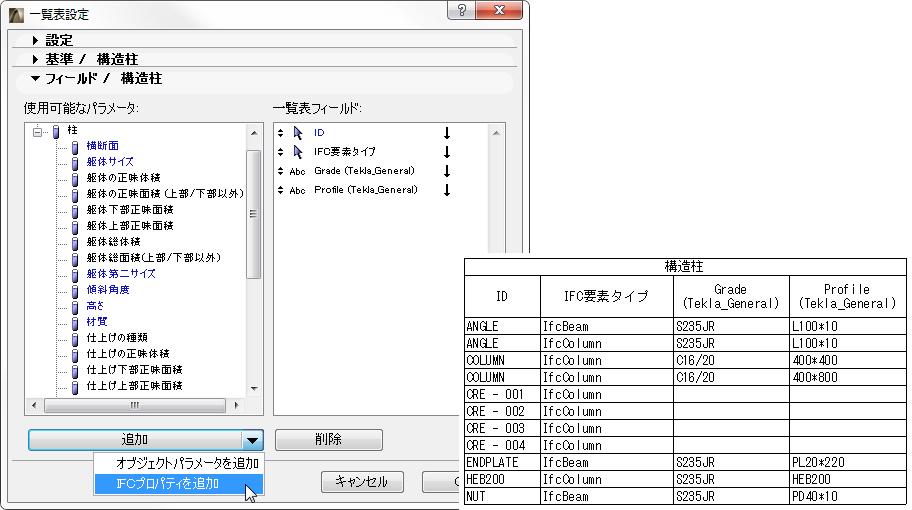Click the reorder handle for ID field

tap(280, 133)
